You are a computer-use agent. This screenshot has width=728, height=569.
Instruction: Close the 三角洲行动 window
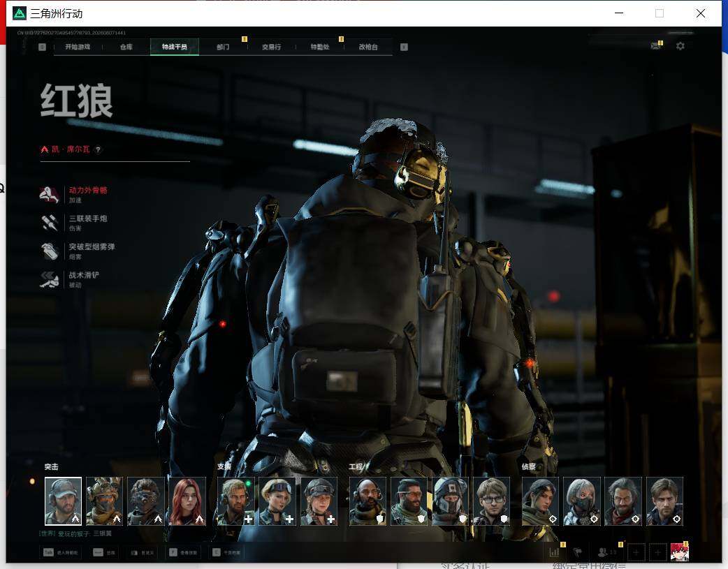tap(701, 13)
